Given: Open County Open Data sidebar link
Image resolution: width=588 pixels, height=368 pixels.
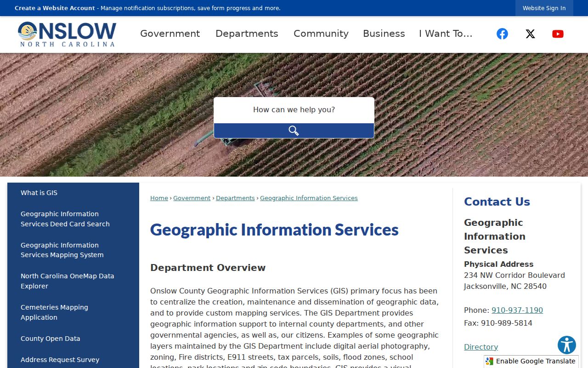Looking at the screenshot, I should pyautogui.click(x=51, y=339).
